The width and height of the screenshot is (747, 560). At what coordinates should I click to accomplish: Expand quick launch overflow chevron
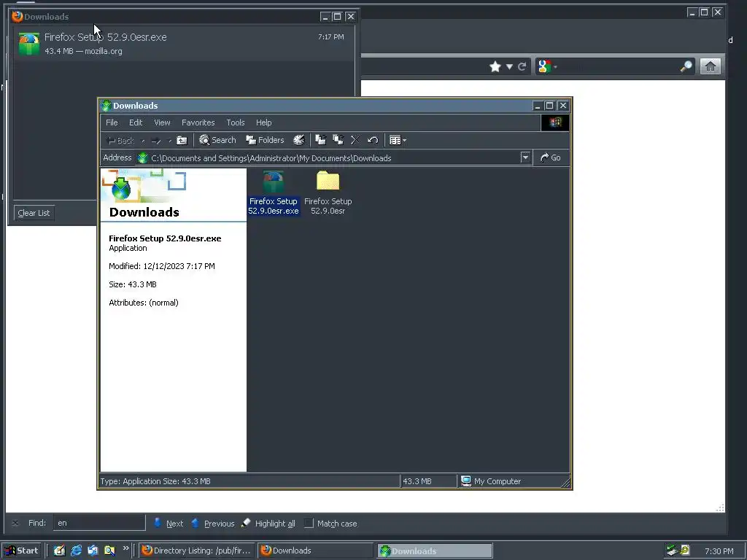pyautogui.click(x=125, y=548)
